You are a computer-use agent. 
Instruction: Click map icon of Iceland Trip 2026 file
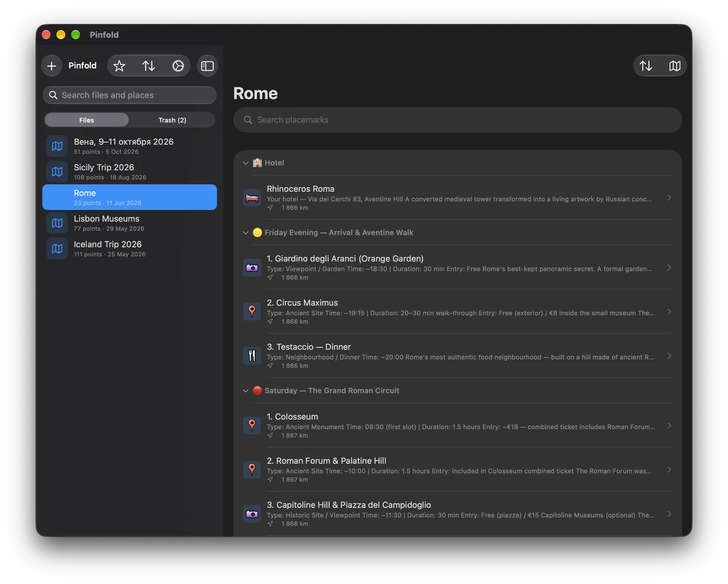tap(57, 248)
